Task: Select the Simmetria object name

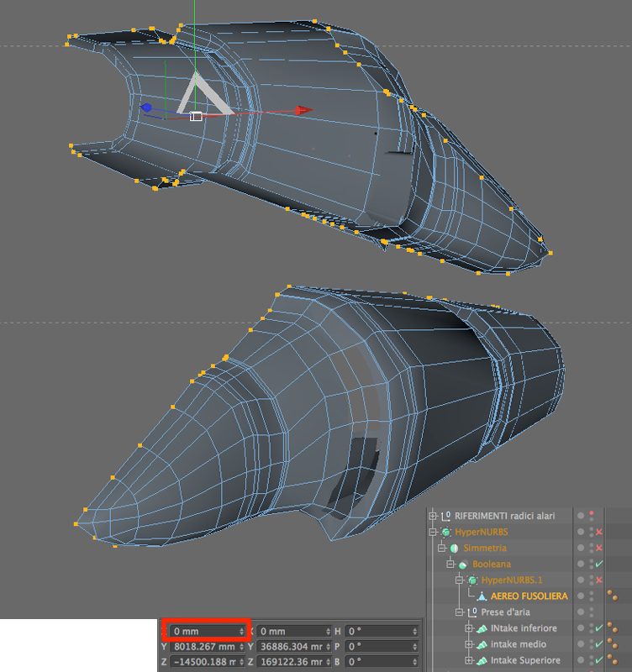Action: [485, 549]
